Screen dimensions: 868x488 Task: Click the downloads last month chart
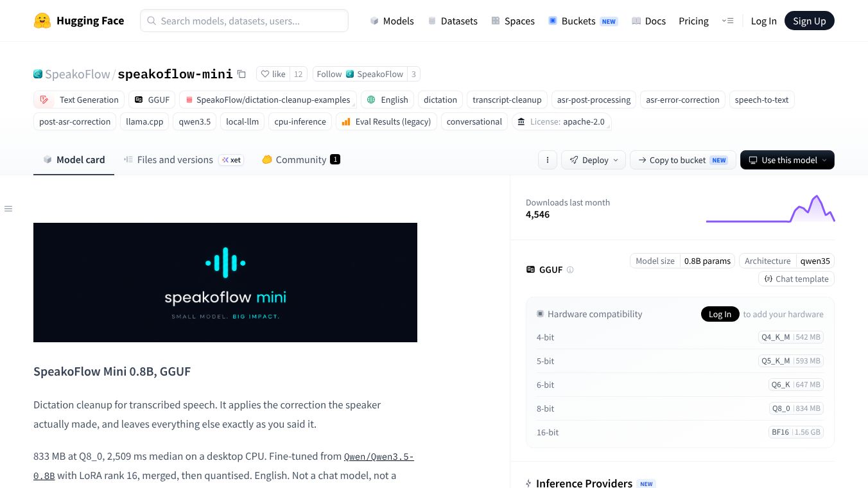[770, 209]
